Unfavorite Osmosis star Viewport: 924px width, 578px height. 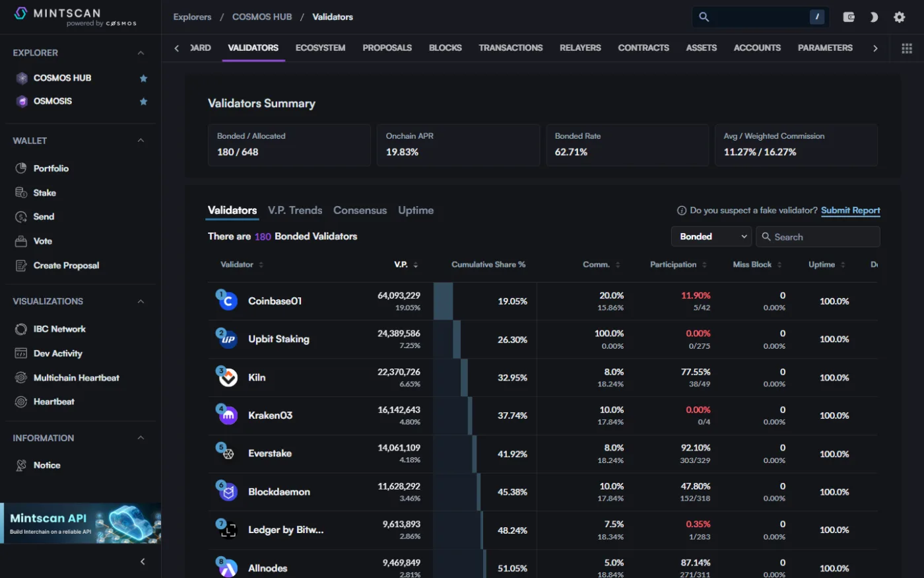(x=143, y=101)
